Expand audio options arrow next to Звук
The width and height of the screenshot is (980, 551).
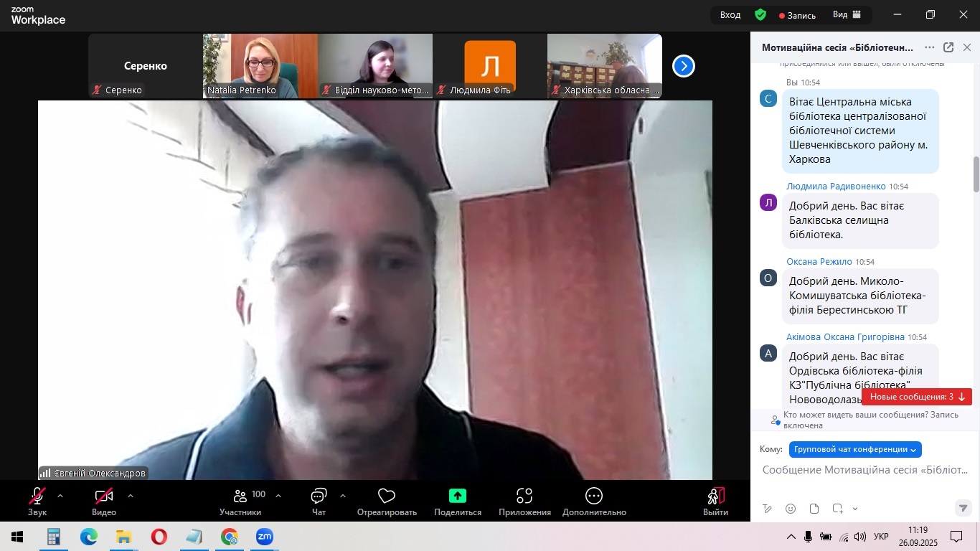(x=60, y=495)
